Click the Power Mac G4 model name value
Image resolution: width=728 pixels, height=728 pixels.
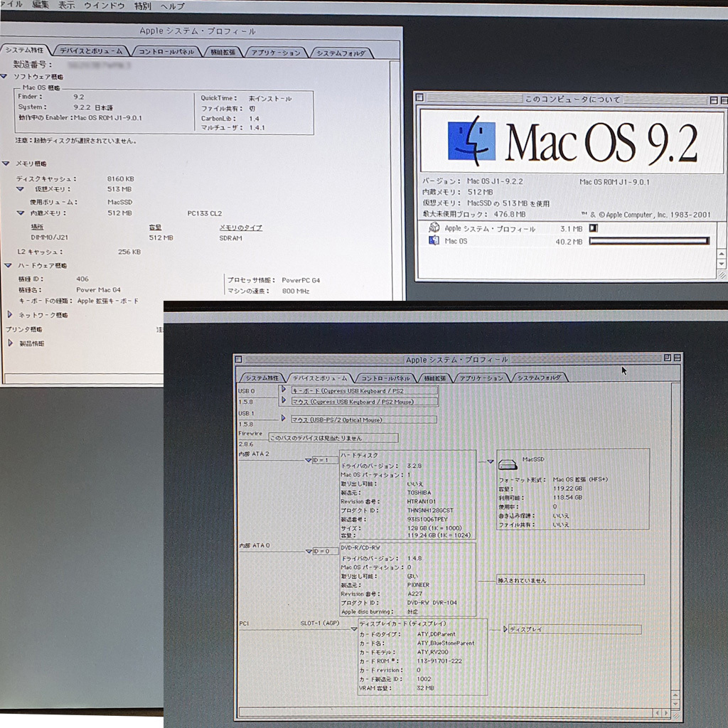click(98, 289)
